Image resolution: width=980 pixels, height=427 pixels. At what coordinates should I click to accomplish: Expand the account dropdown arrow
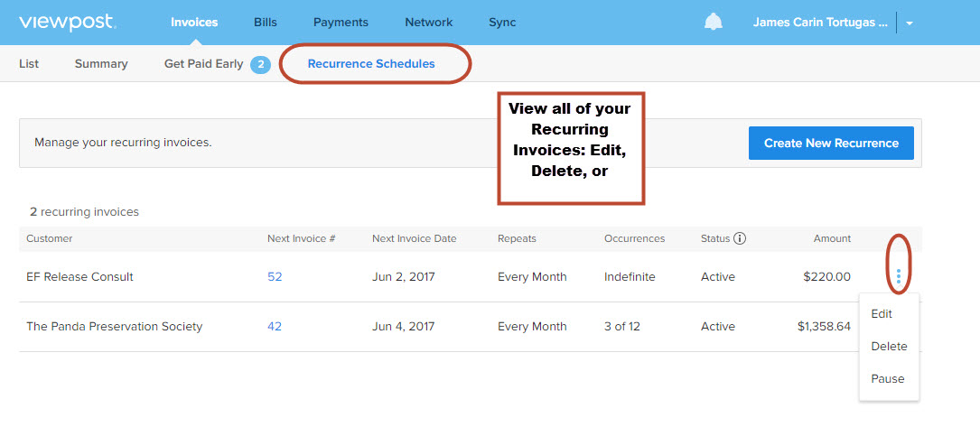(910, 23)
